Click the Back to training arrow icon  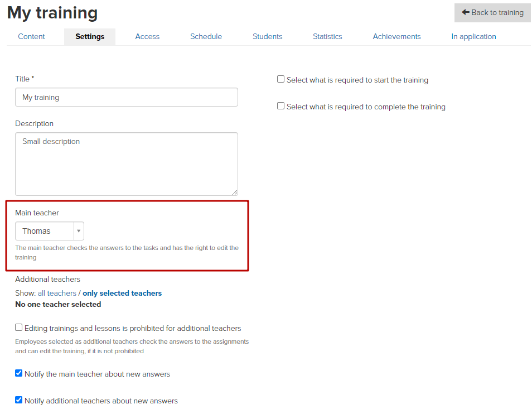click(x=465, y=12)
